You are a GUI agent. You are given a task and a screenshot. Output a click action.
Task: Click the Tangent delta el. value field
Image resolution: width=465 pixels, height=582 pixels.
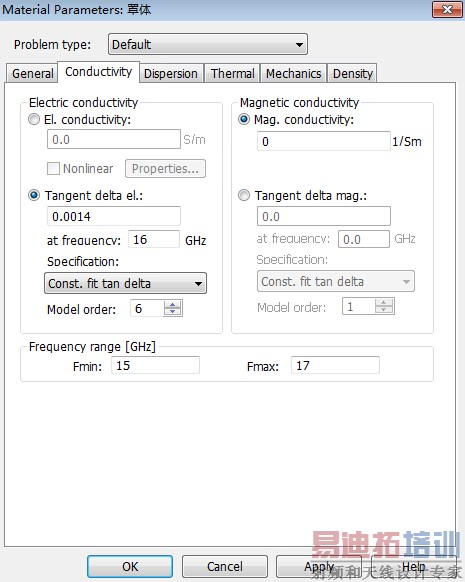pos(114,216)
